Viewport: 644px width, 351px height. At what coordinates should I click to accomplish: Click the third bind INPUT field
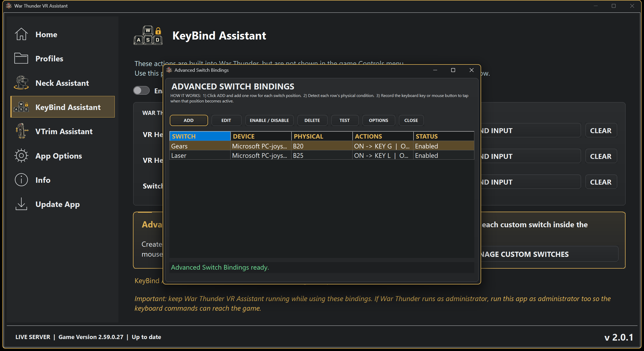[x=531, y=182]
